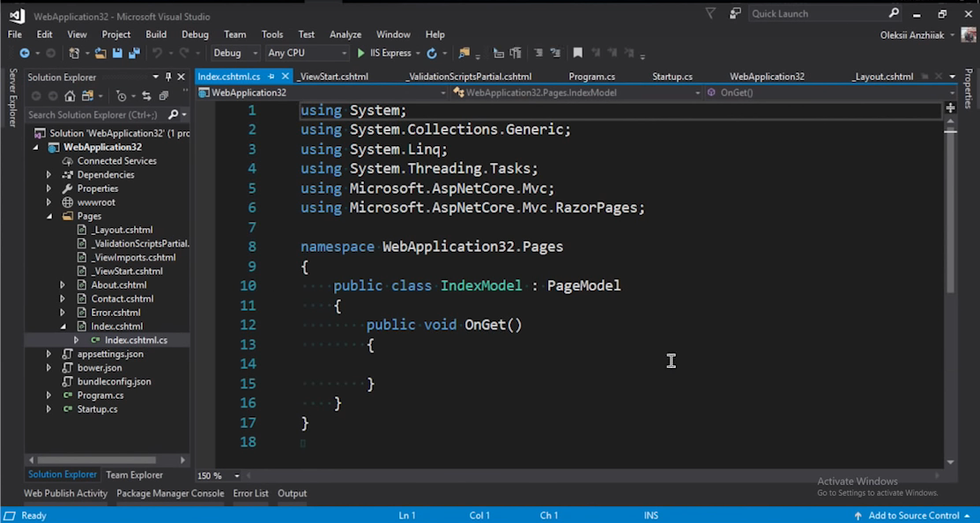Screen dimensions: 980x523
Task: Click Add to Source Control button
Action: (914, 515)
